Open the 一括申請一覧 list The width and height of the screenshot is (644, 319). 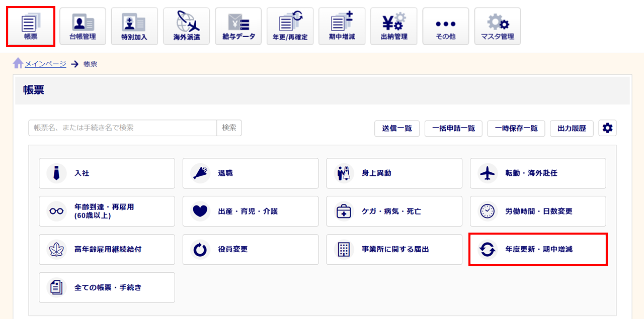pyautogui.click(x=453, y=128)
